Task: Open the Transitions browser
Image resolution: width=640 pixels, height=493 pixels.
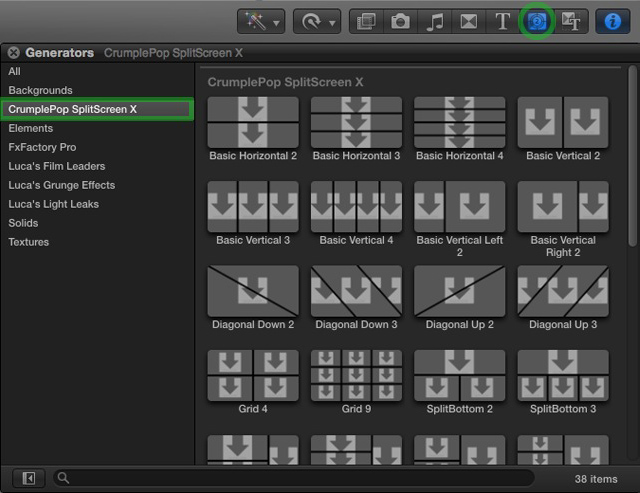Action: [469, 21]
